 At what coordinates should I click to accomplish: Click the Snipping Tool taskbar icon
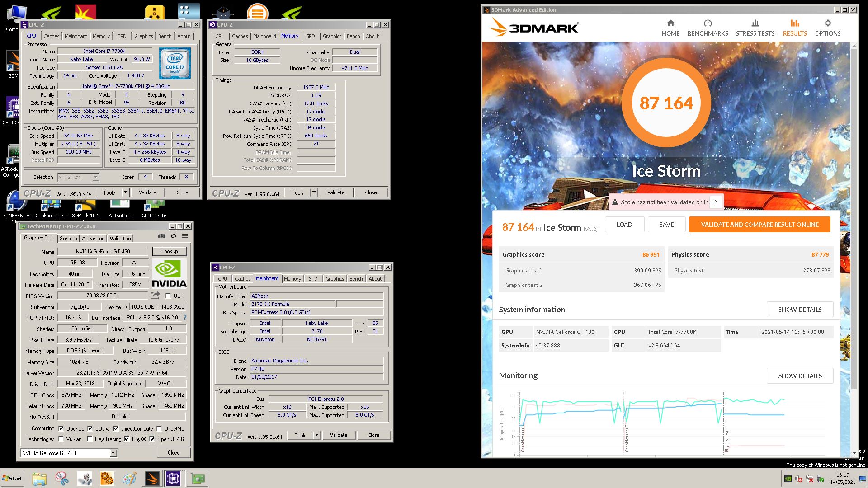click(x=62, y=478)
